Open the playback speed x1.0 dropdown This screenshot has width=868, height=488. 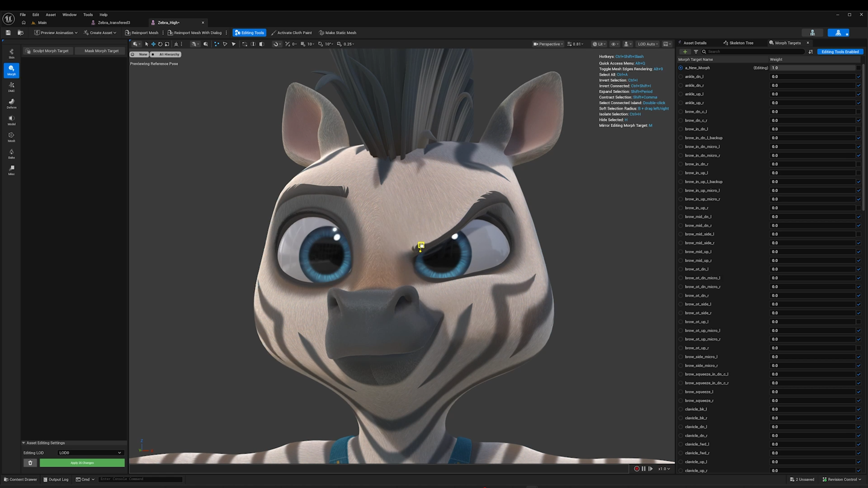click(x=664, y=469)
